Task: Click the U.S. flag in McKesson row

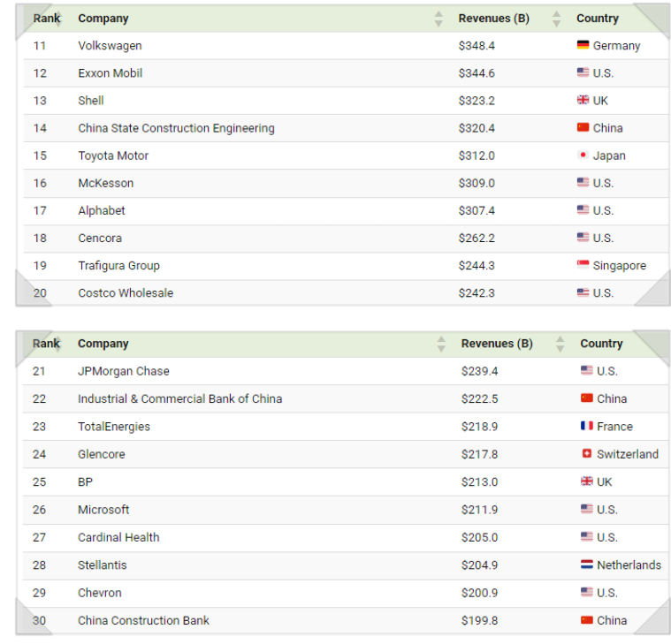Action: click(583, 182)
